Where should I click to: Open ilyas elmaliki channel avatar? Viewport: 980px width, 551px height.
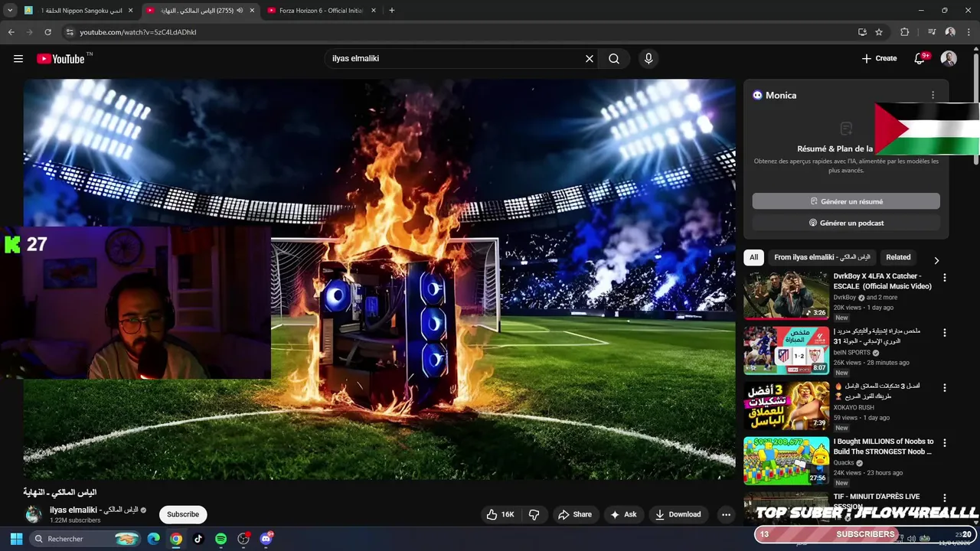pyautogui.click(x=34, y=514)
